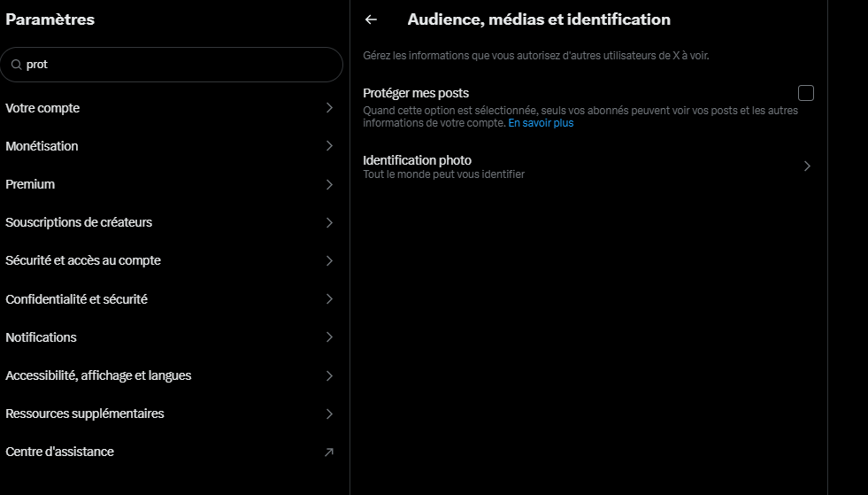Expand Votre compte using its chevron
Image resolution: width=868 pixels, height=495 pixels.
pyautogui.click(x=329, y=107)
